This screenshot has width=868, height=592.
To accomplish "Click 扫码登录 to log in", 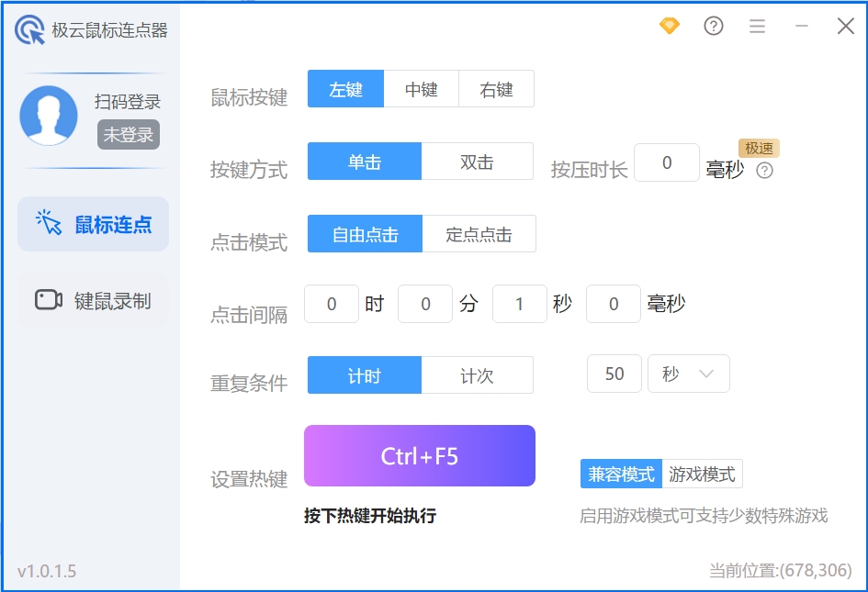I will tap(128, 101).
